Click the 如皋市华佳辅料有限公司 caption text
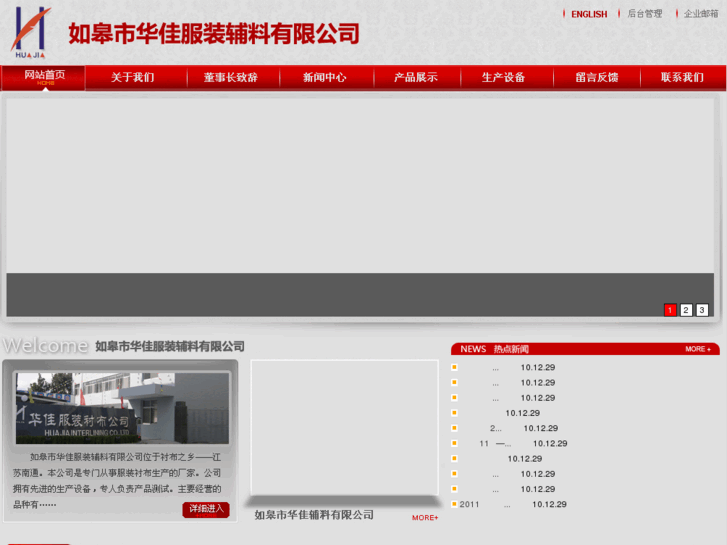 coord(314,515)
